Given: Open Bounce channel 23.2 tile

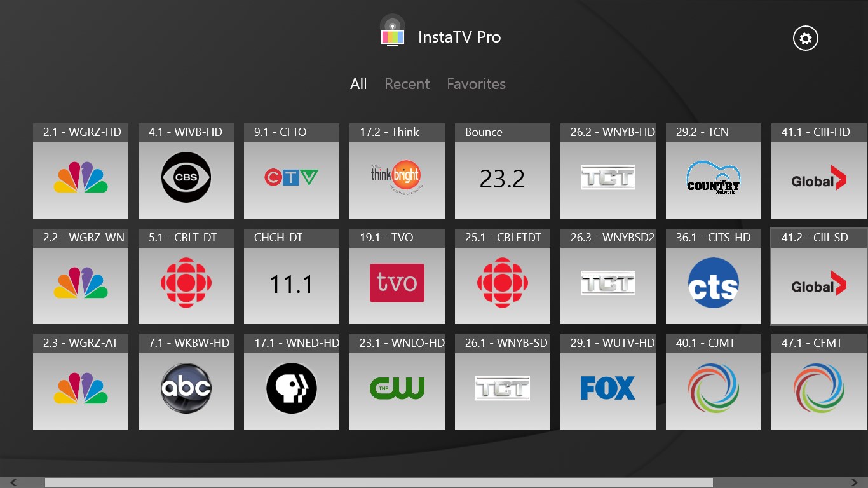Looking at the screenshot, I should (x=503, y=171).
